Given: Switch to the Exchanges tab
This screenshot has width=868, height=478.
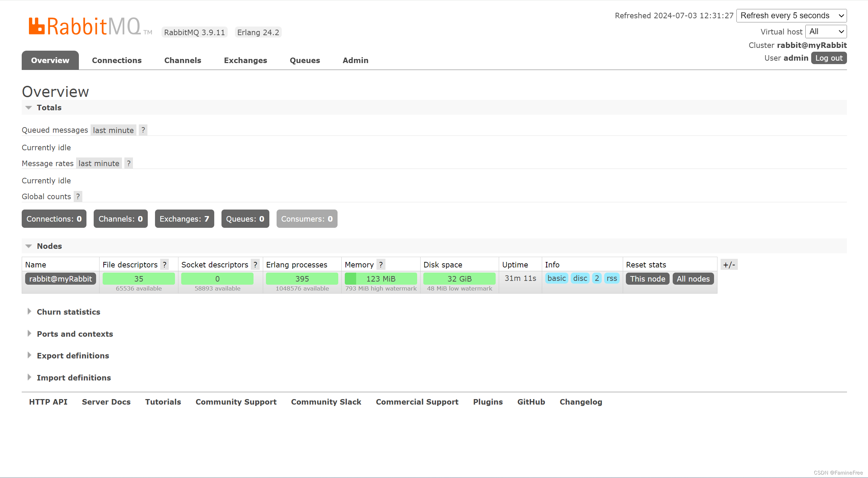Looking at the screenshot, I should point(245,60).
